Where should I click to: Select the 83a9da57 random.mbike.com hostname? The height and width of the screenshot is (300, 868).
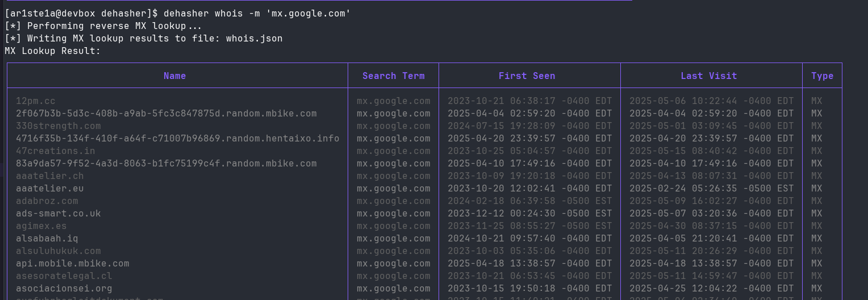[x=166, y=164]
